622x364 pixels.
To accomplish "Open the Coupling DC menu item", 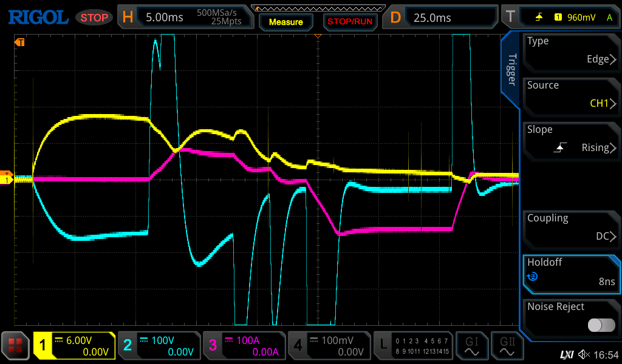I will point(571,227).
